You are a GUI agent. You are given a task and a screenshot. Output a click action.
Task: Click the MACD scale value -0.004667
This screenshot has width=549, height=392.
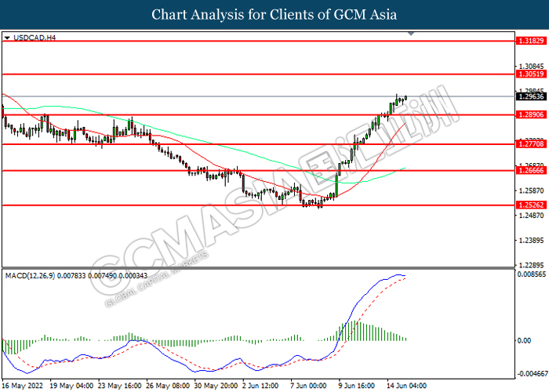pos(533,374)
